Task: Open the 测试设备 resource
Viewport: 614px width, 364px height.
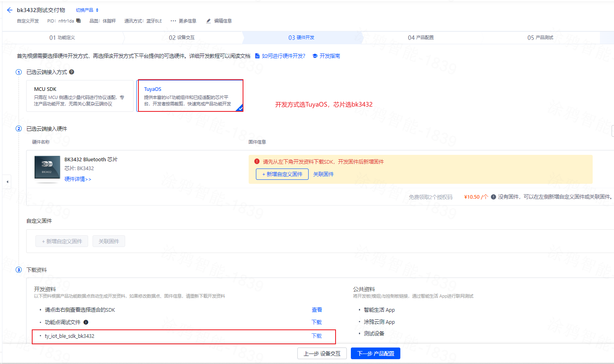Action: 374,333
